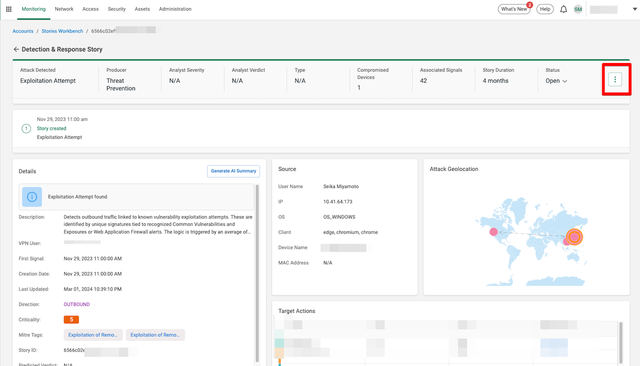Expand the Status Open dropdown

click(x=556, y=81)
